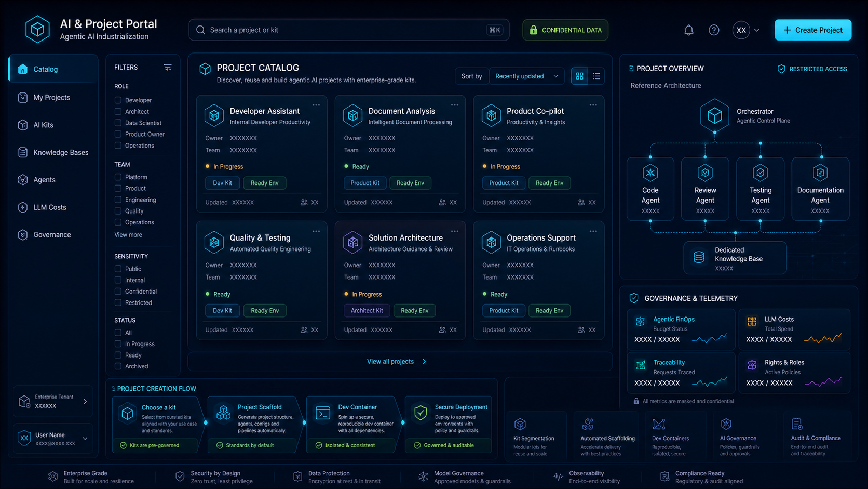Click the Orchestrator hexagon icon
This screenshot has width=868, height=489.
coord(714,115)
